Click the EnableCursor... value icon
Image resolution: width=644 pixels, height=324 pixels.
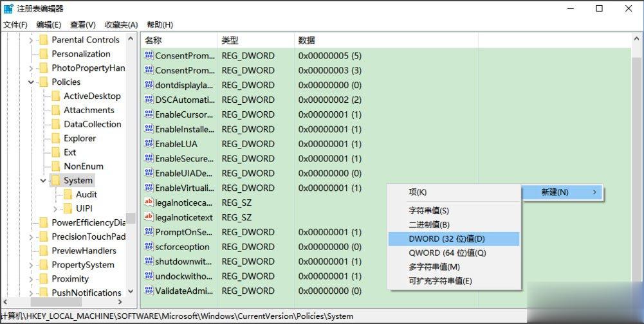point(149,114)
